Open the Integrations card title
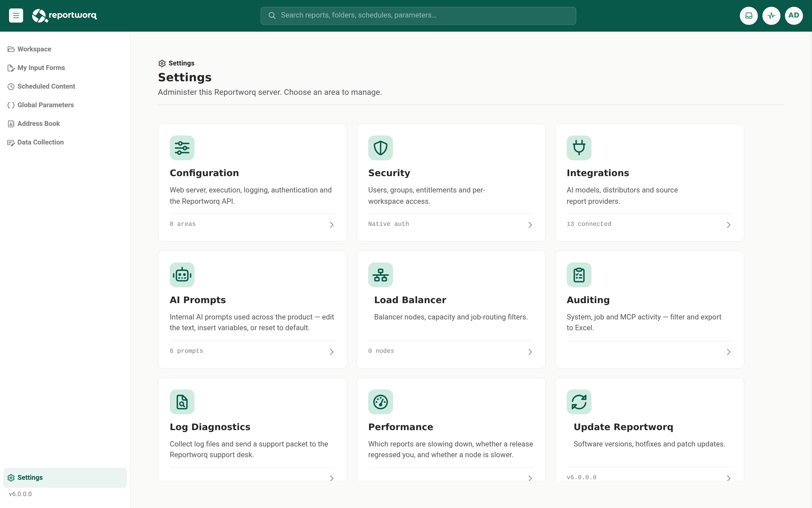 598,173
